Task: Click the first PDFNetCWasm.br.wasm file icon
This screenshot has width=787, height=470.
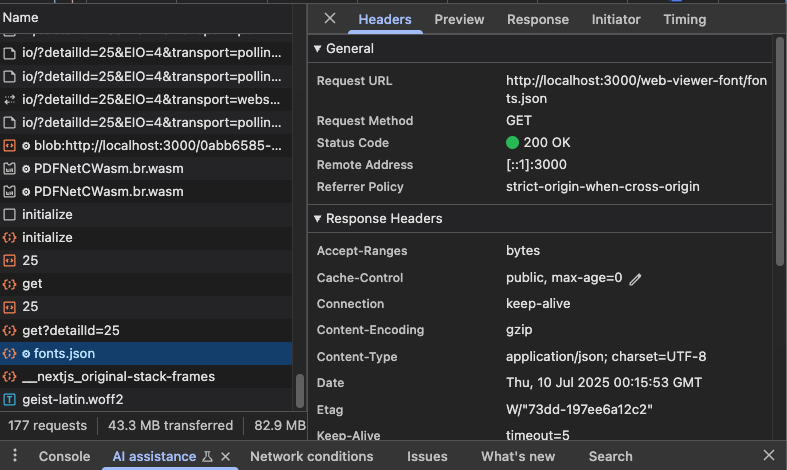Action: 10,169
